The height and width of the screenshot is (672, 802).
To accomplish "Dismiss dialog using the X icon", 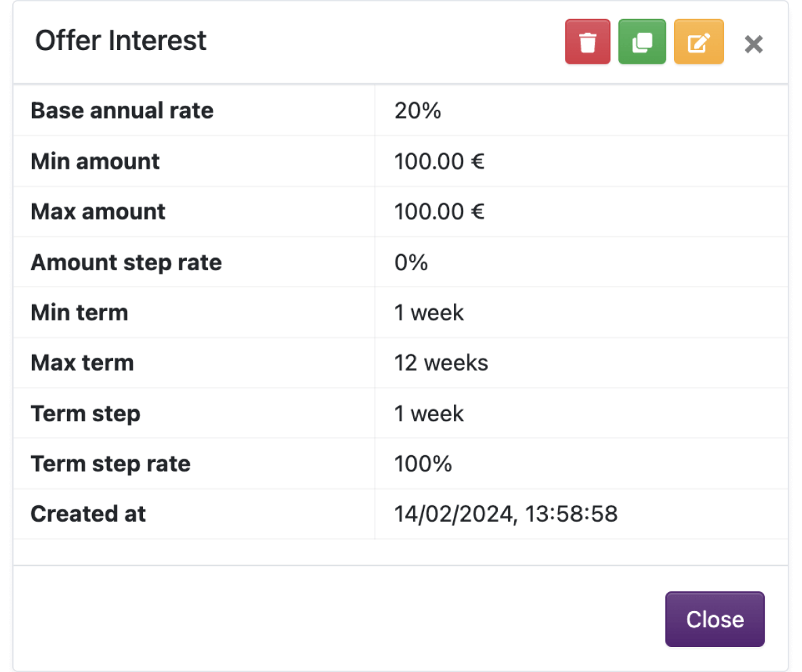I will click(x=753, y=45).
